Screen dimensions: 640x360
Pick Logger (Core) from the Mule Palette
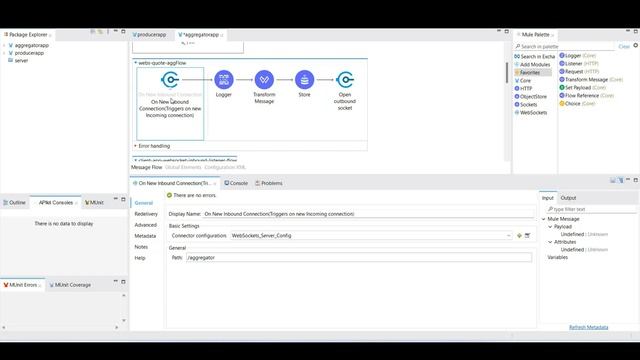click(x=578, y=56)
